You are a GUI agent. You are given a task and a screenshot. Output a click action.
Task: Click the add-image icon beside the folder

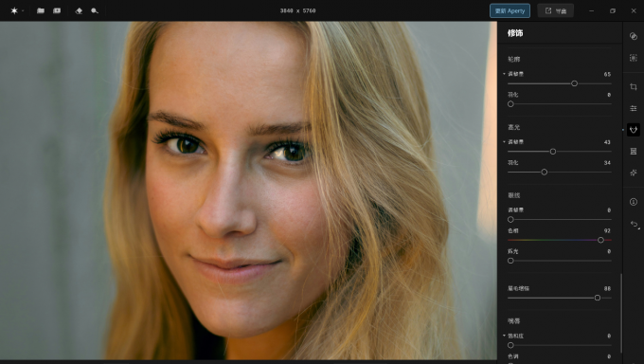[x=57, y=10]
